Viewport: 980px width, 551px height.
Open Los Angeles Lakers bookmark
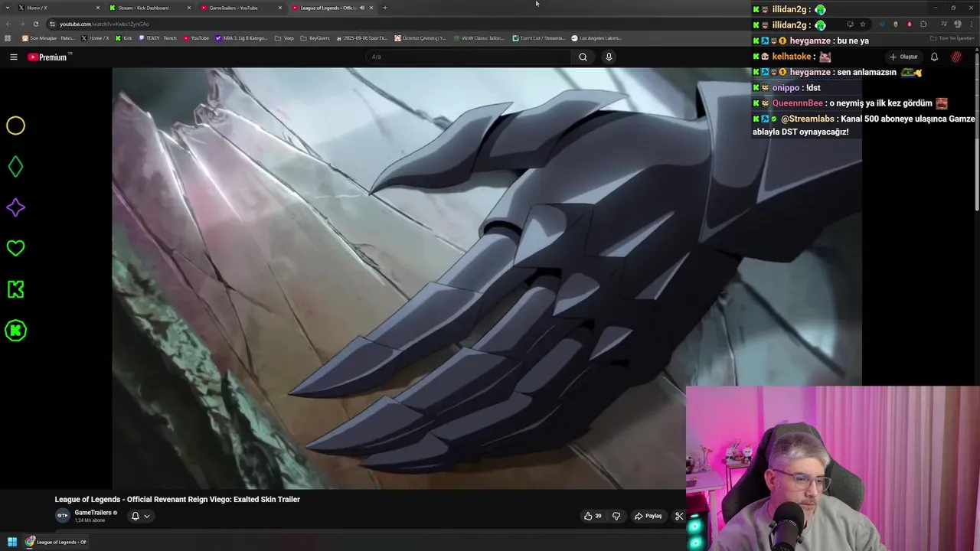tap(596, 38)
